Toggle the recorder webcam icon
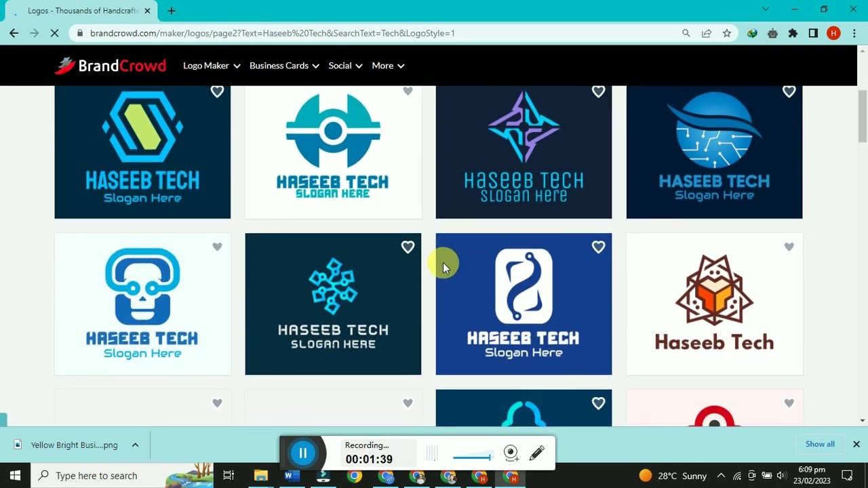 coord(511,453)
